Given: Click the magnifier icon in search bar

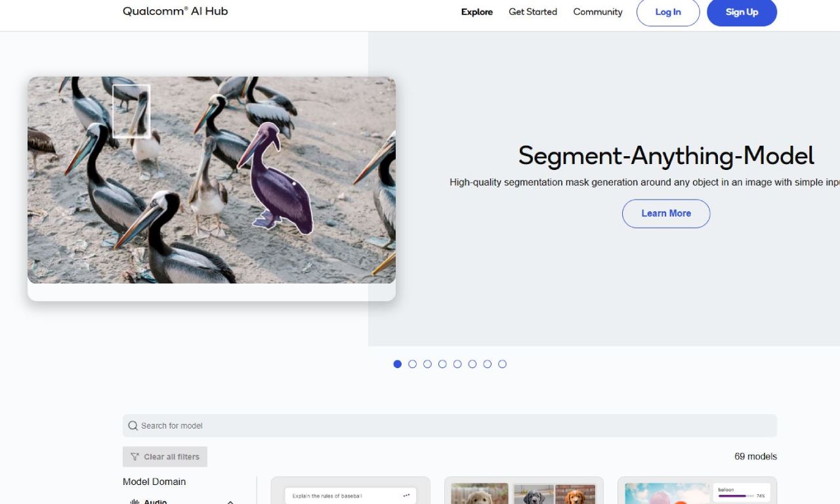Looking at the screenshot, I should [133, 425].
